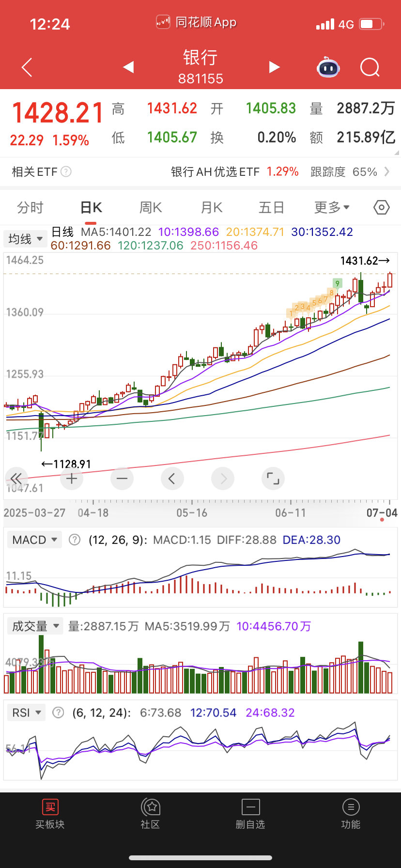Expand chart to fullscreen
This screenshot has width=401, height=868.
coord(273,479)
